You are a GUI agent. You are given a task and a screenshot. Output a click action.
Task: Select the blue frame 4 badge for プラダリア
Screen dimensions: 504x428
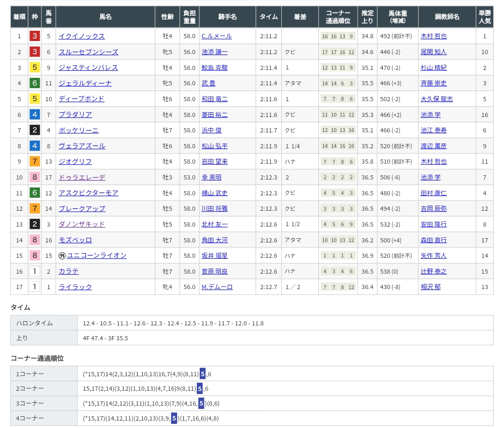[x=35, y=115]
